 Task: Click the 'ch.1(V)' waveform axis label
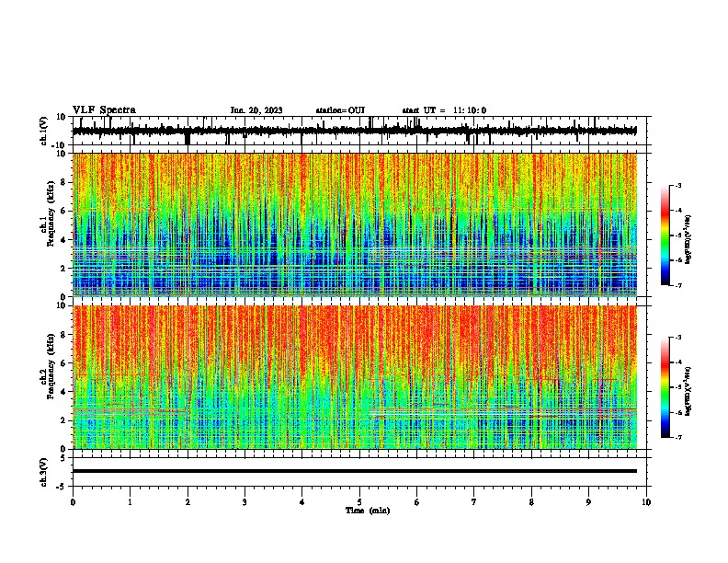click(x=44, y=131)
